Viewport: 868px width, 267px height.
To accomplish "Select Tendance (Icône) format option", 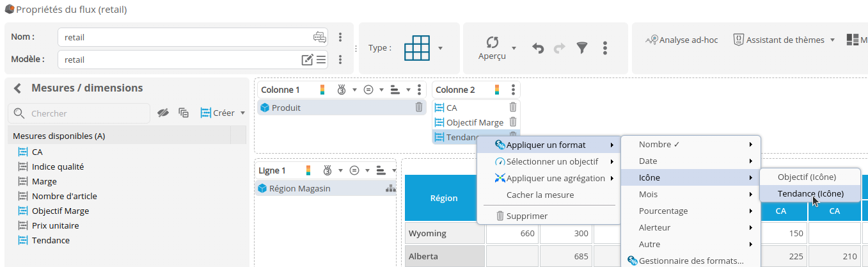I will coord(810,193).
